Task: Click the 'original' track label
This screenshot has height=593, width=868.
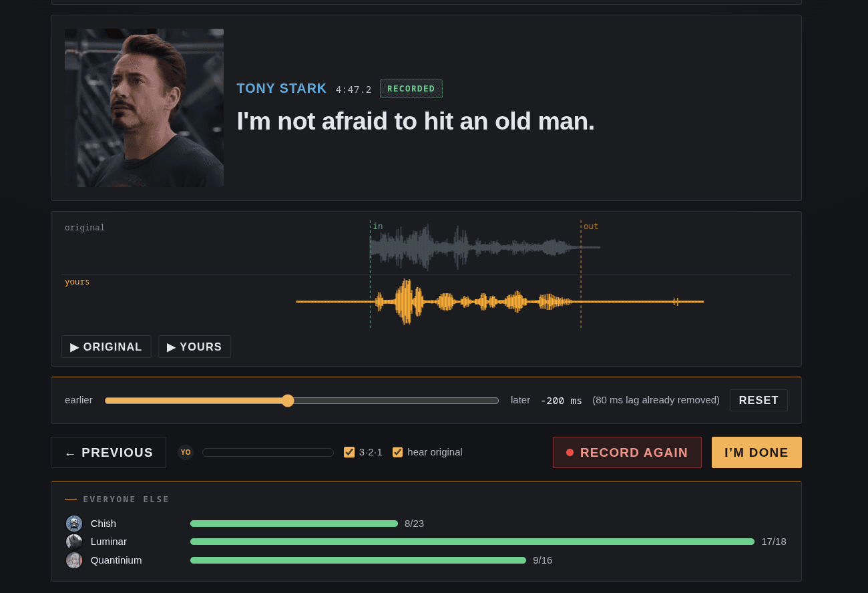Action: coord(85,227)
